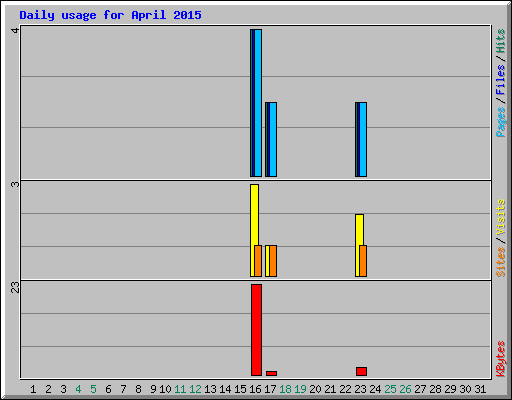Viewport: 512px width, 400px height.
Task: Click the orange Sites bar for day 16
Action: 258,261
